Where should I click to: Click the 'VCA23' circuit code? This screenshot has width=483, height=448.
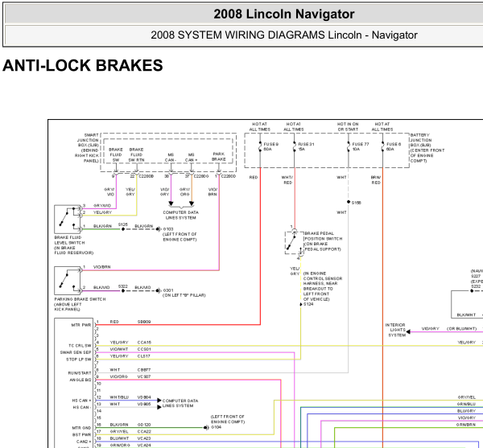[x=144, y=438]
